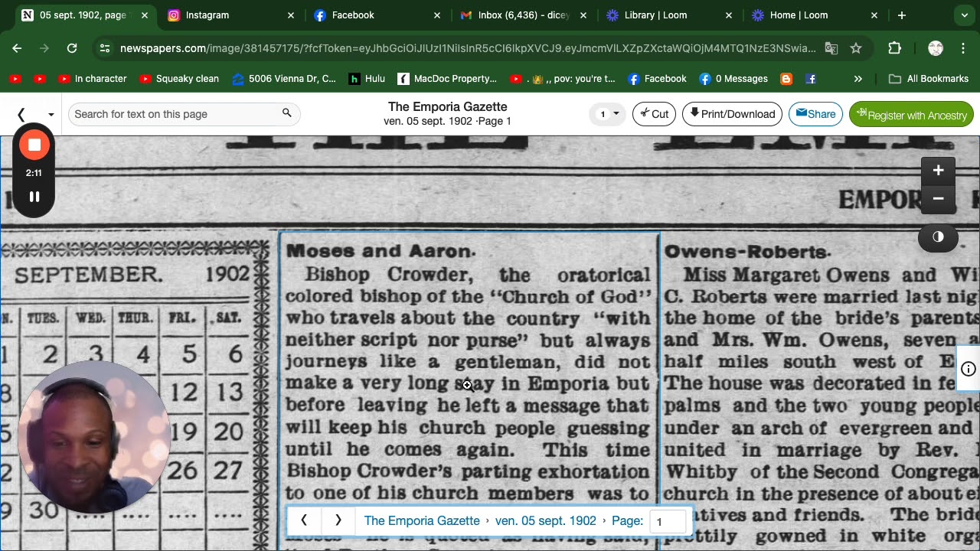
Task: Go back using the viewer's back chevron
Action: coord(21,115)
